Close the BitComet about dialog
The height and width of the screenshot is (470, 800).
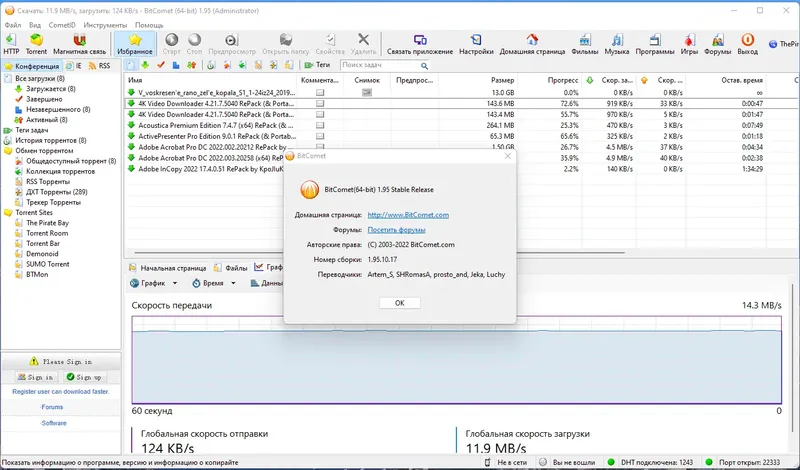pyautogui.click(x=507, y=156)
